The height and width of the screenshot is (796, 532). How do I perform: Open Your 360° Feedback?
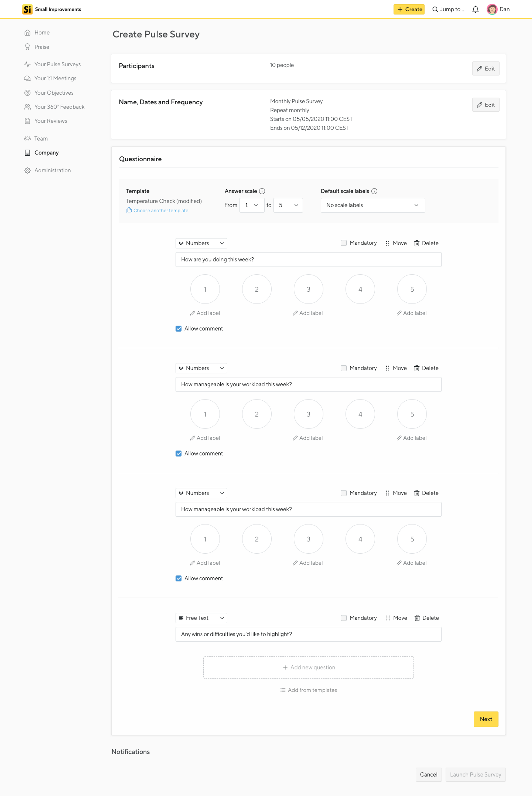pyautogui.click(x=54, y=107)
